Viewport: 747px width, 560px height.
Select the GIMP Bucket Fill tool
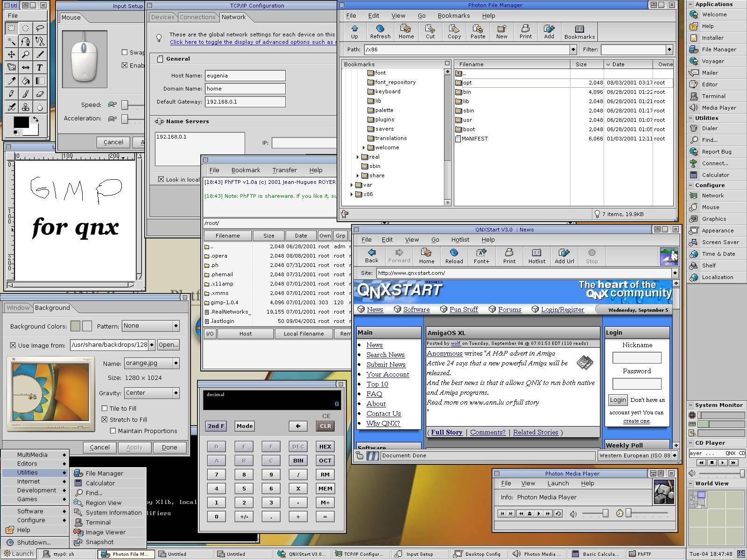pos(26,81)
